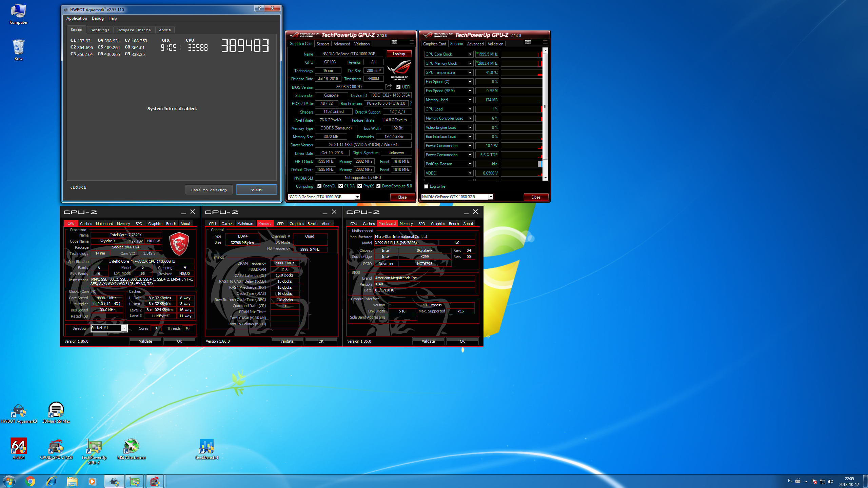Enable Log to file checkbox

[x=426, y=186]
